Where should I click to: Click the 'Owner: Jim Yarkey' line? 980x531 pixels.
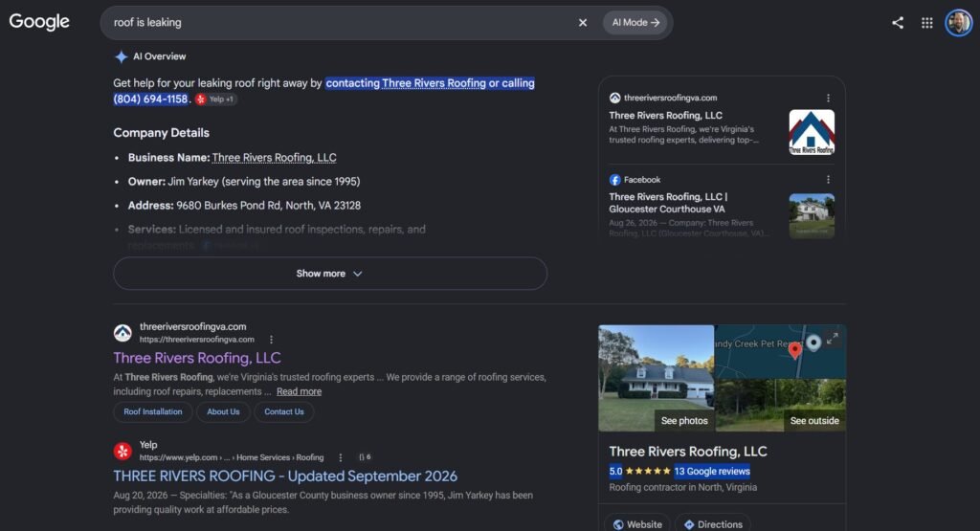244,182
